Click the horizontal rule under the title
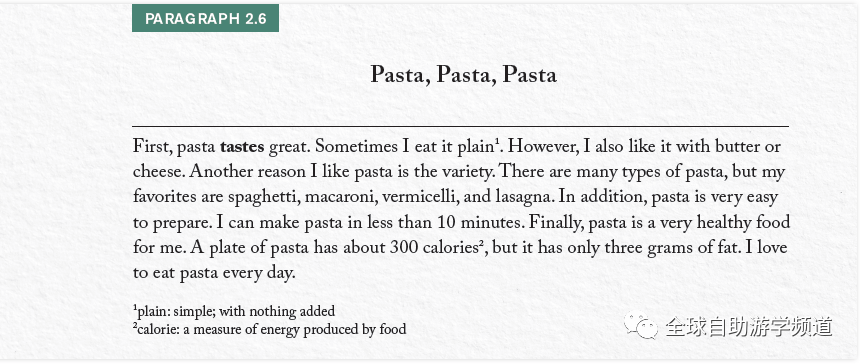860x364 pixels. click(460, 126)
